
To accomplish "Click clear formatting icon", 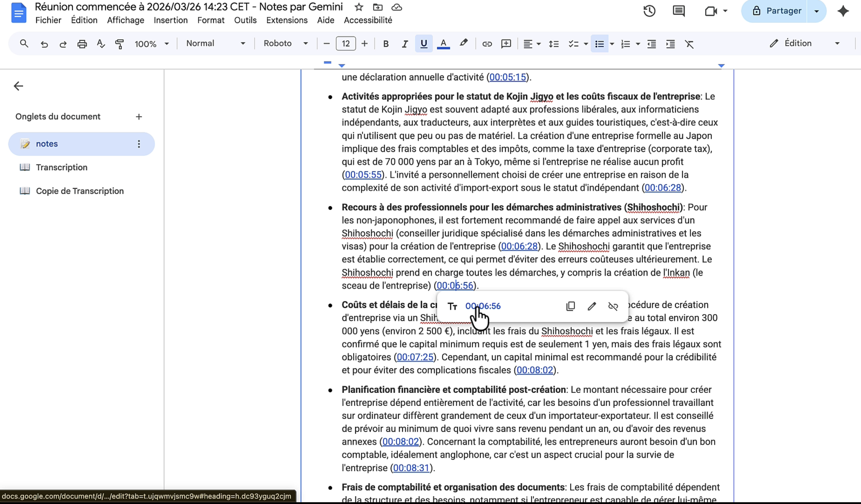I will click(x=689, y=44).
